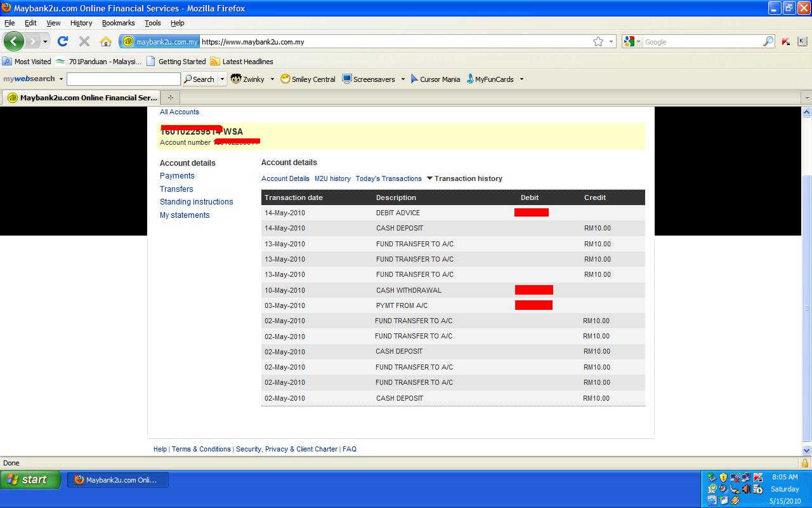This screenshot has width=812, height=508.
Task: Expand the URL bar history dropdown
Action: tap(612, 42)
